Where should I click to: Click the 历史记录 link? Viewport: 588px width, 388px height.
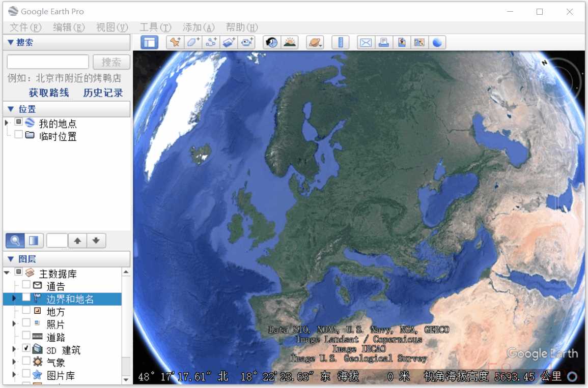(103, 93)
